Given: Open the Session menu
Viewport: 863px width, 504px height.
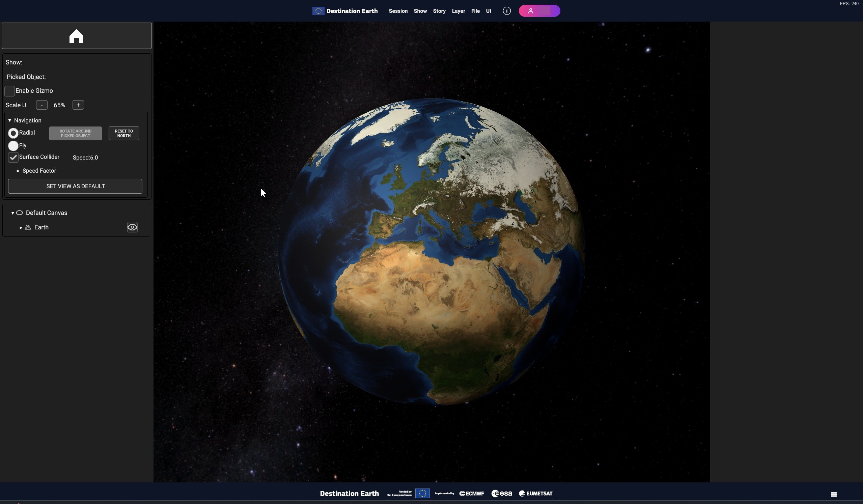Looking at the screenshot, I should coord(398,11).
